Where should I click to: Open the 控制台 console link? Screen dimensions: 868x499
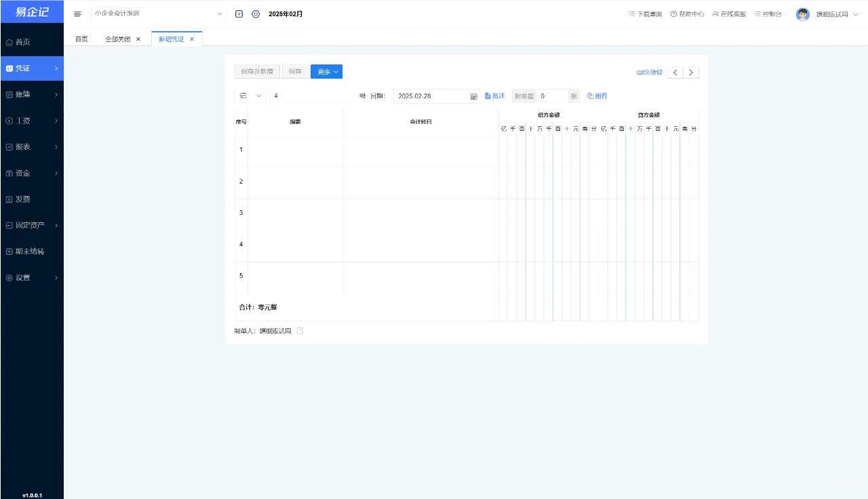click(x=768, y=14)
